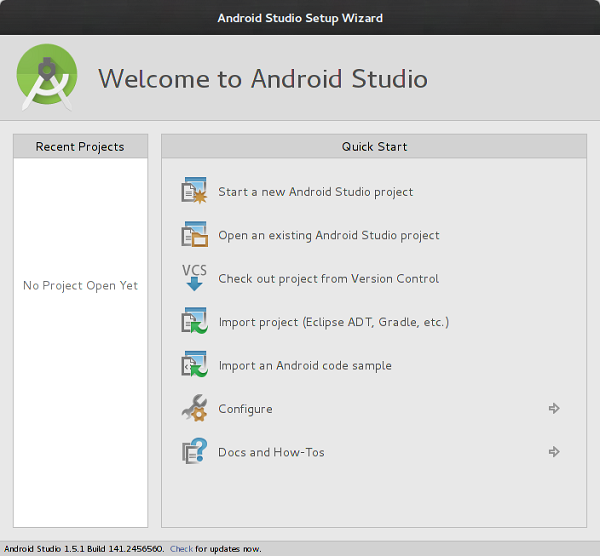This screenshot has height=556, width=600.
Task: Click the Import project Eclipse ADT icon
Action: coord(194,321)
